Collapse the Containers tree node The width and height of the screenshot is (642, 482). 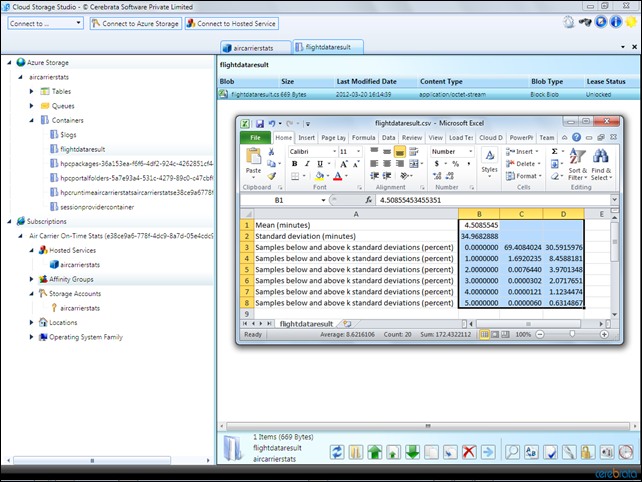pyautogui.click(x=32, y=120)
